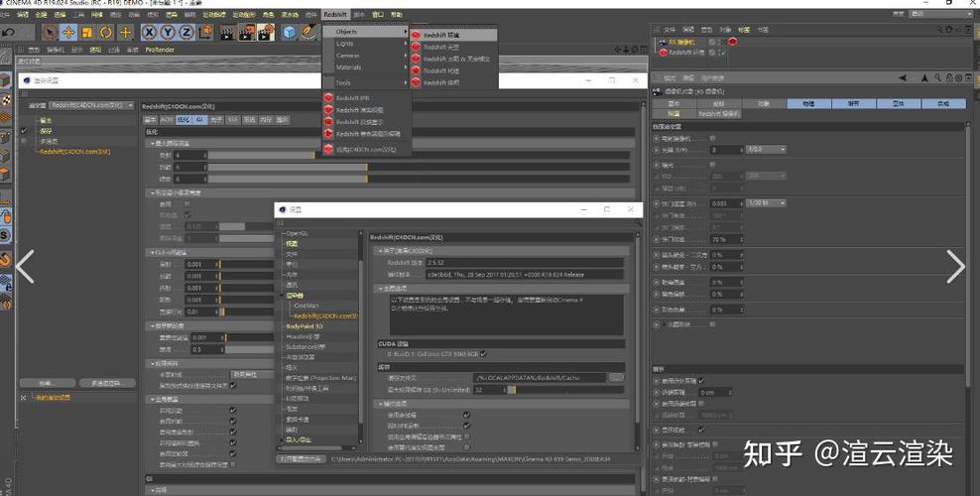
Task: Open Render Settings clapperboard with gear icon
Action: [x=266, y=33]
